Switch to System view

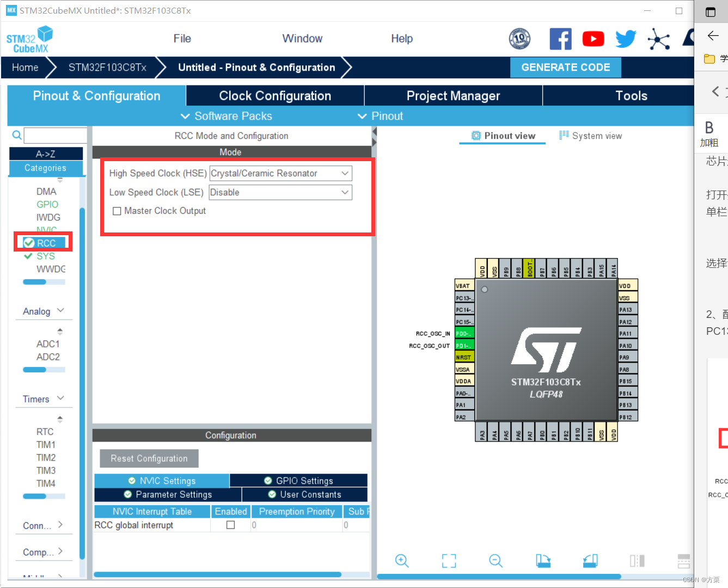[x=591, y=136]
